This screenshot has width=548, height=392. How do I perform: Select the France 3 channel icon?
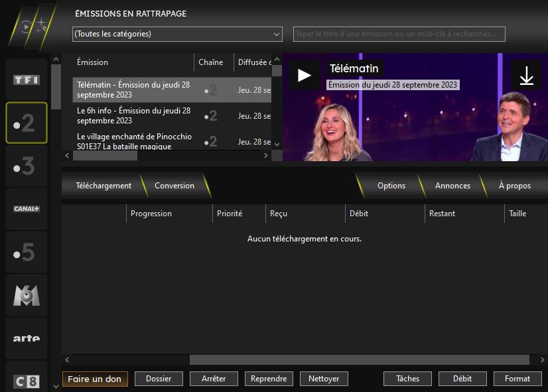coord(27,166)
